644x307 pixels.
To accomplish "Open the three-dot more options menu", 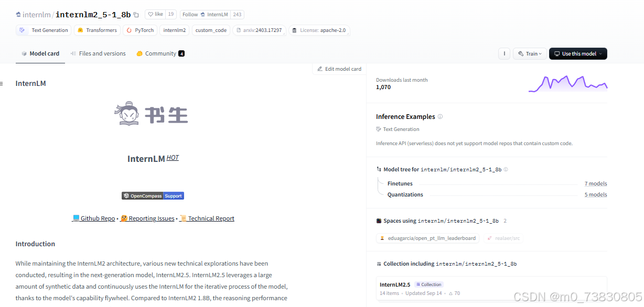I will click(504, 53).
